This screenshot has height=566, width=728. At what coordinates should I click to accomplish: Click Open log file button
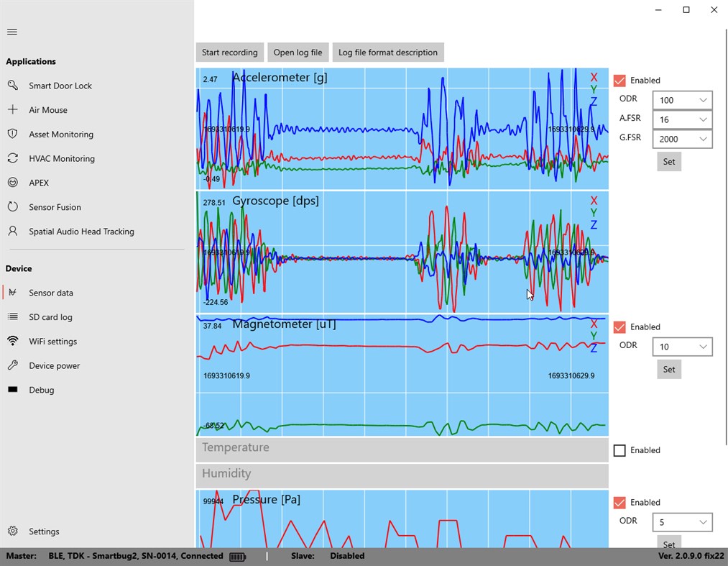tap(298, 52)
